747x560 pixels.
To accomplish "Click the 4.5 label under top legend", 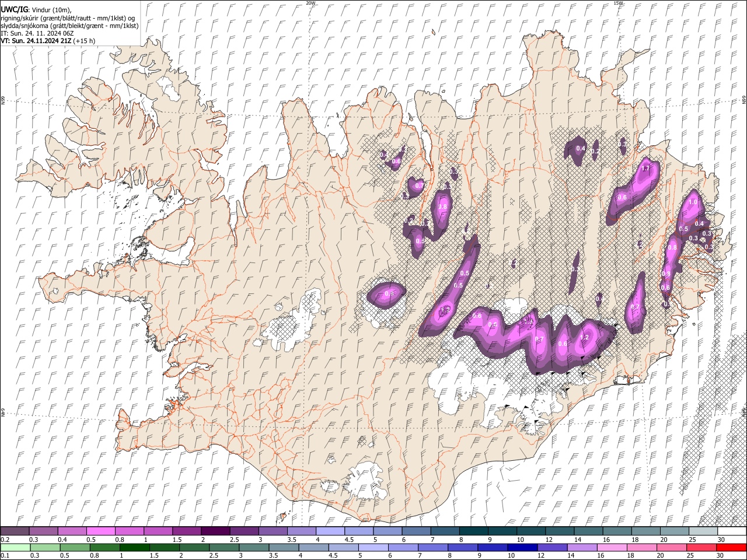I will (x=349, y=540).
